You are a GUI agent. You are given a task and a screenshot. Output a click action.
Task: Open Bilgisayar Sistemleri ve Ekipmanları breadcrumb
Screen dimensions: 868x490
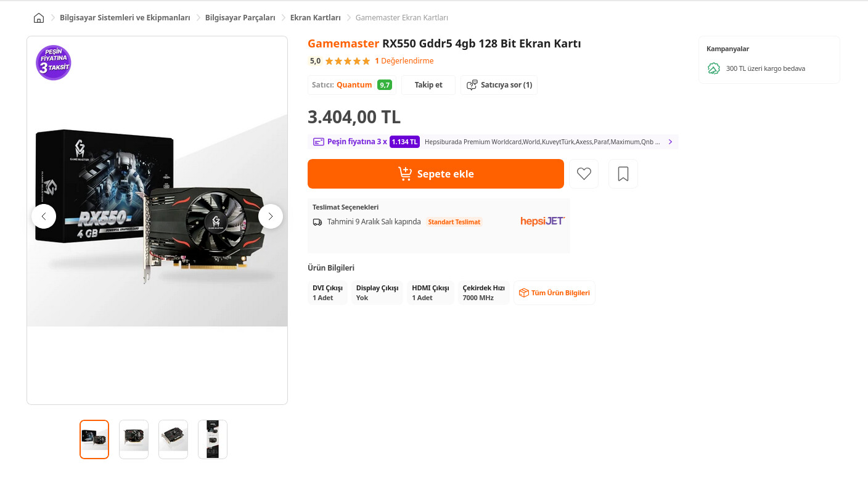coord(125,18)
